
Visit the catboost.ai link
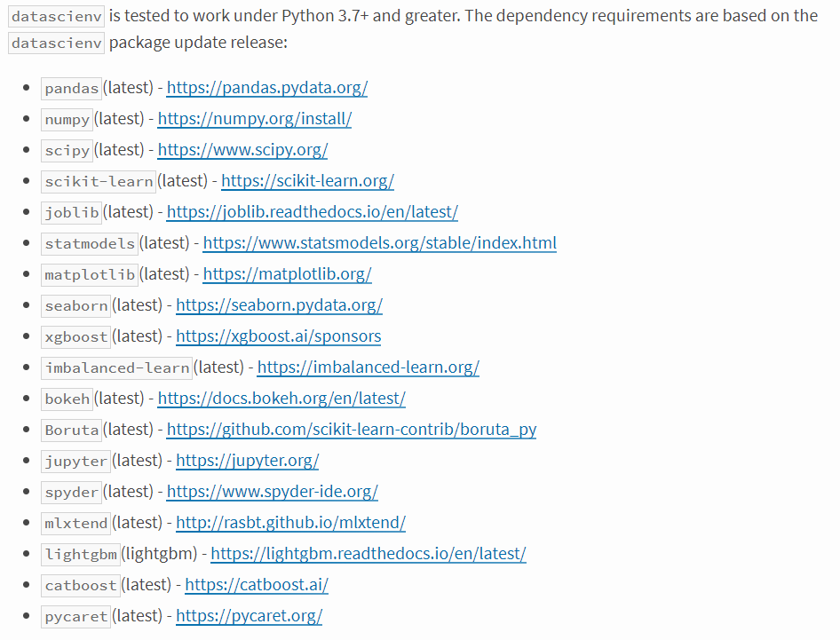point(257,585)
